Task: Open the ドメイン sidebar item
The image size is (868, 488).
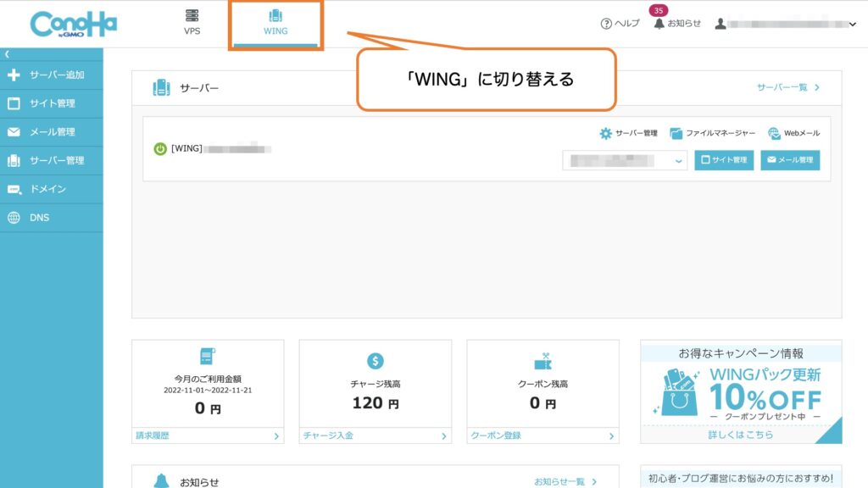Action: (x=51, y=188)
